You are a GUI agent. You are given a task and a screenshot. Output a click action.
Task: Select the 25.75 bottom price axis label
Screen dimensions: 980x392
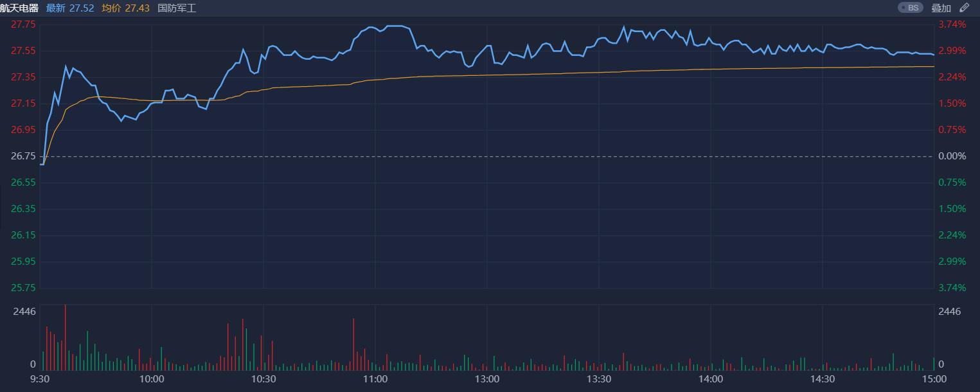pyautogui.click(x=23, y=288)
